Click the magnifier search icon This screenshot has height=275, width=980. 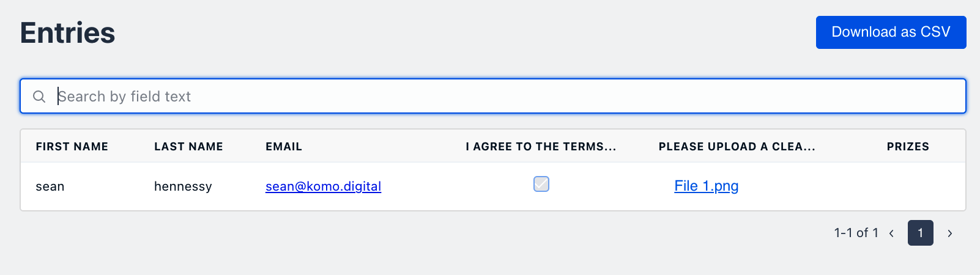coord(39,97)
